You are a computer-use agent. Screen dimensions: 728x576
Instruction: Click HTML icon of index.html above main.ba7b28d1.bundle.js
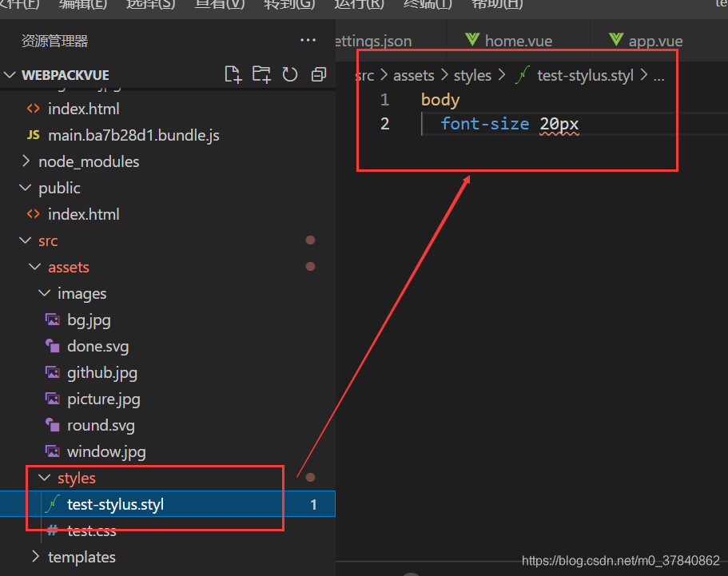34,109
